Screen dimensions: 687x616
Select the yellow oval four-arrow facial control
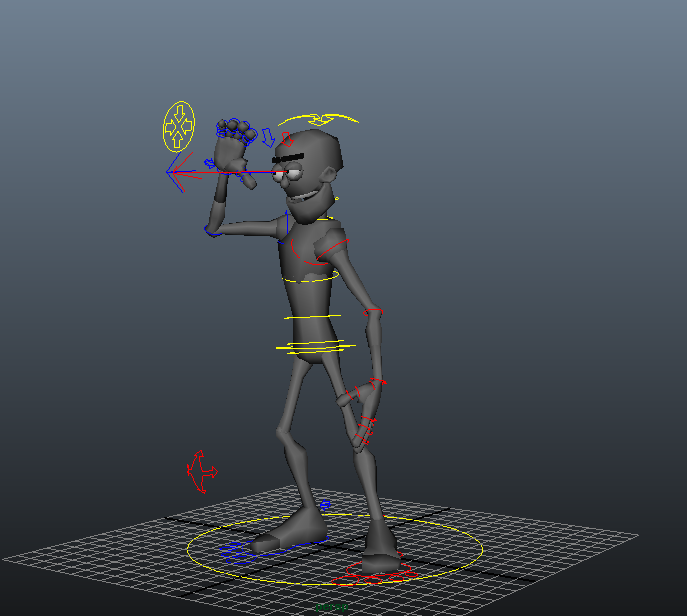tap(179, 127)
